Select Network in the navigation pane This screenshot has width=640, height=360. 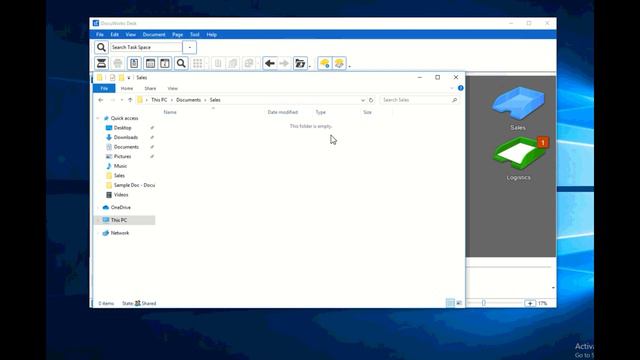point(120,233)
